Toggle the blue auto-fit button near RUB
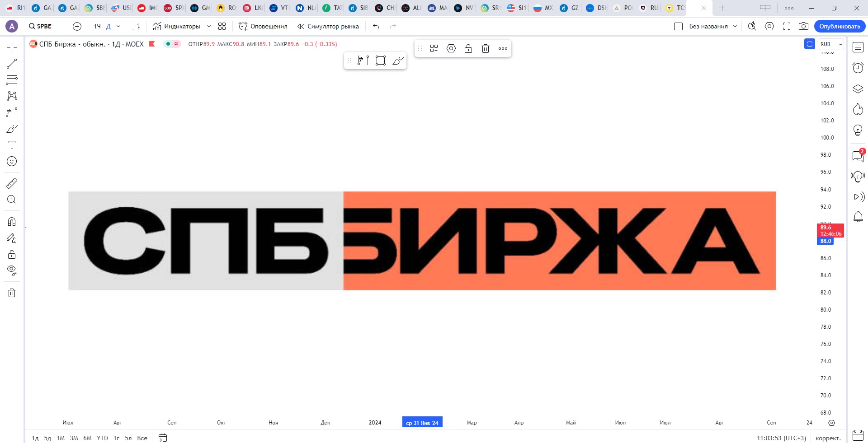868x443 pixels. pyautogui.click(x=810, y=44)
